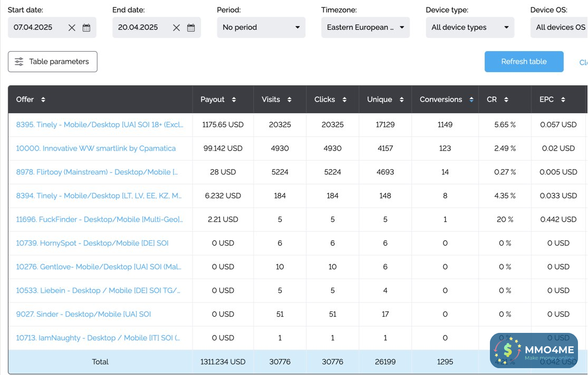
Task: Click the Refresh table button
Action: click(x=524, y=62)
